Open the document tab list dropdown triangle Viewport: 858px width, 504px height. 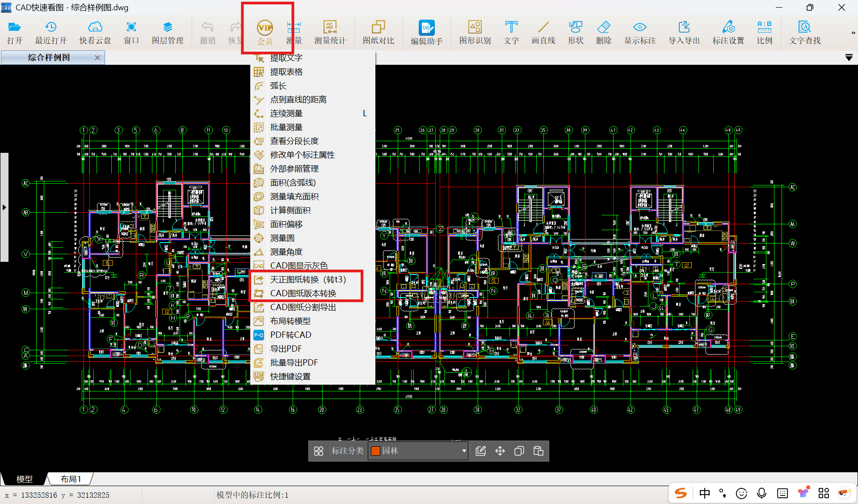pos(849,58)
